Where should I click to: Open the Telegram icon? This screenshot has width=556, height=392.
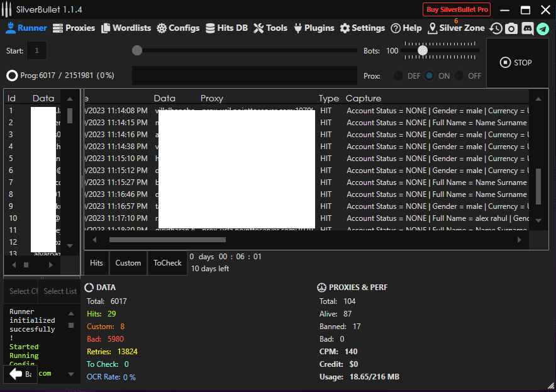coord(542,28)
